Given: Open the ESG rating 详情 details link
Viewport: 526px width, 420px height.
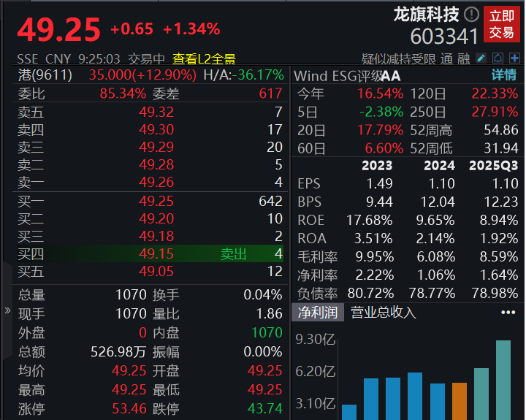Looking at the screenshot, I should [x=503, y=75].
